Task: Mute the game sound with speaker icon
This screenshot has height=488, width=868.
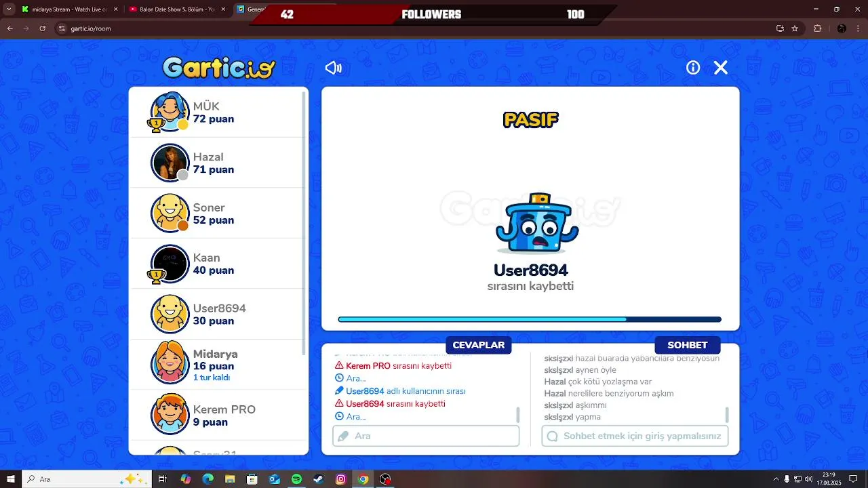Action: pyautogui.click(x=333, y=68)
